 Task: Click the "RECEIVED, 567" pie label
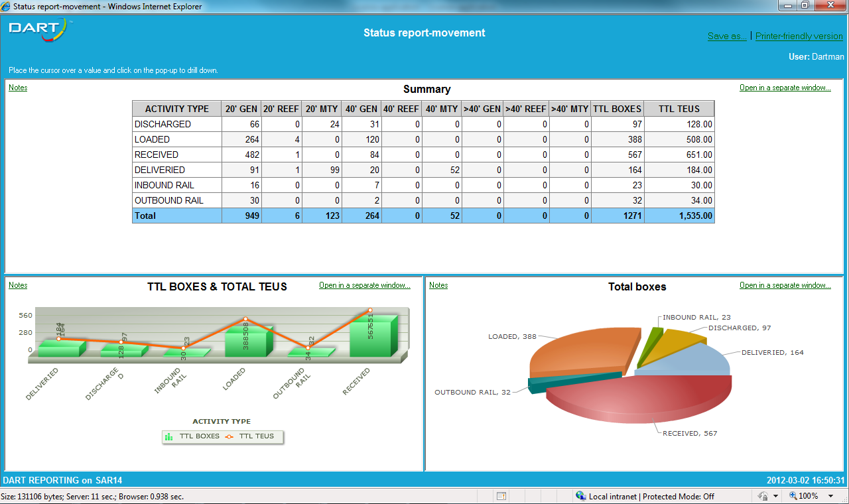click(690, 433)
